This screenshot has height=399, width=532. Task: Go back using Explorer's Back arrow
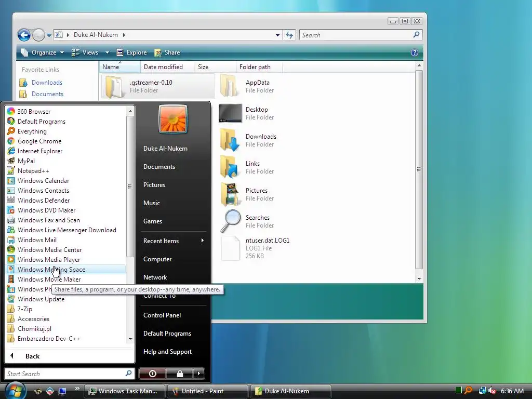click(24, 35)
